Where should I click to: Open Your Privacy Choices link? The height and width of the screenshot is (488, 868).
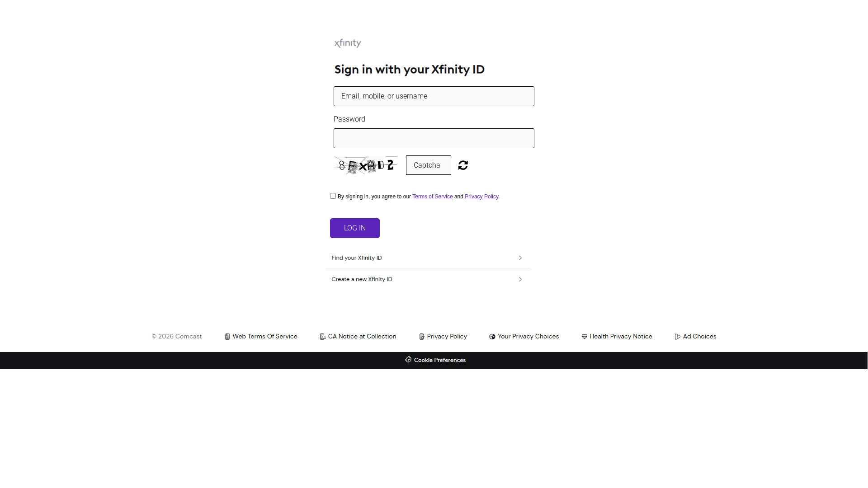[528, 337]
